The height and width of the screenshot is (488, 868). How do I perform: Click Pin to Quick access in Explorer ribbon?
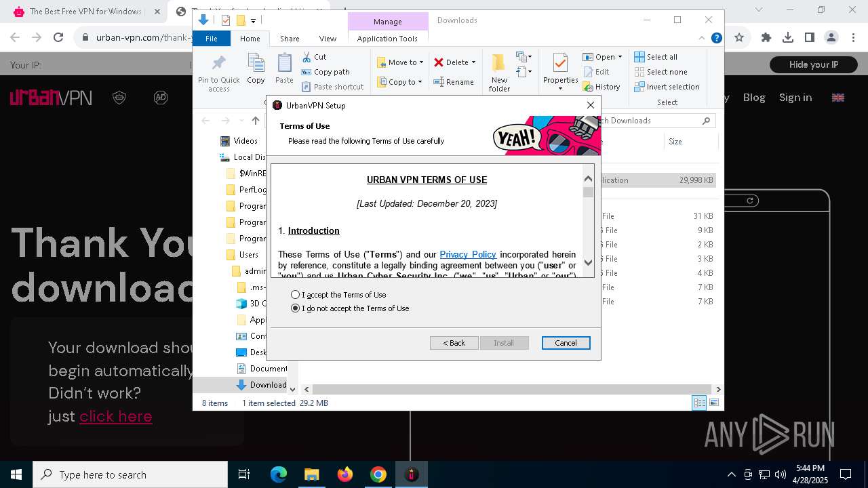218,73
